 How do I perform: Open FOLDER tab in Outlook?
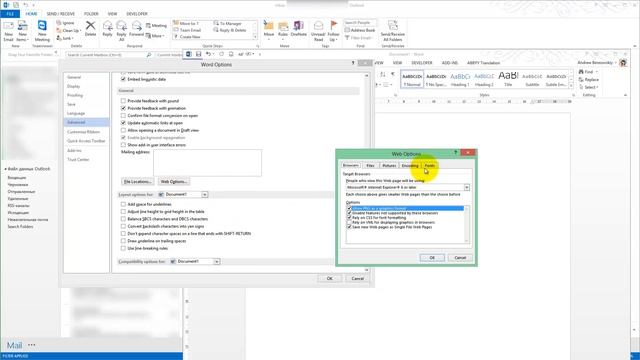tap(91, 14)
